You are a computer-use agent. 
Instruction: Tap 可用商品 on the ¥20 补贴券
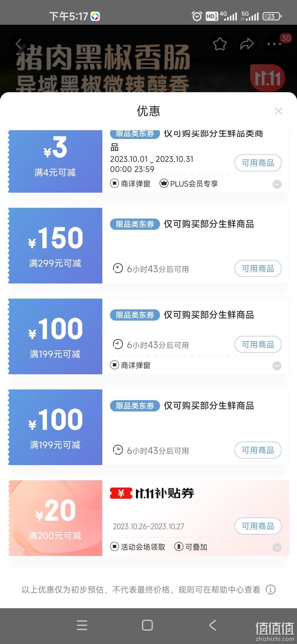pyautogui.click(x=258, y=526)
